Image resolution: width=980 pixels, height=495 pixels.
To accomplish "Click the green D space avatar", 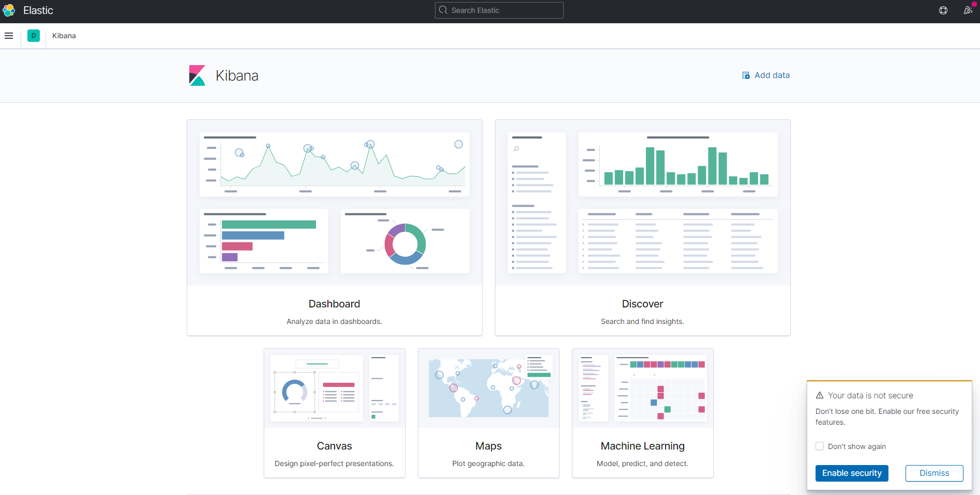I will [x=34, y=36].
